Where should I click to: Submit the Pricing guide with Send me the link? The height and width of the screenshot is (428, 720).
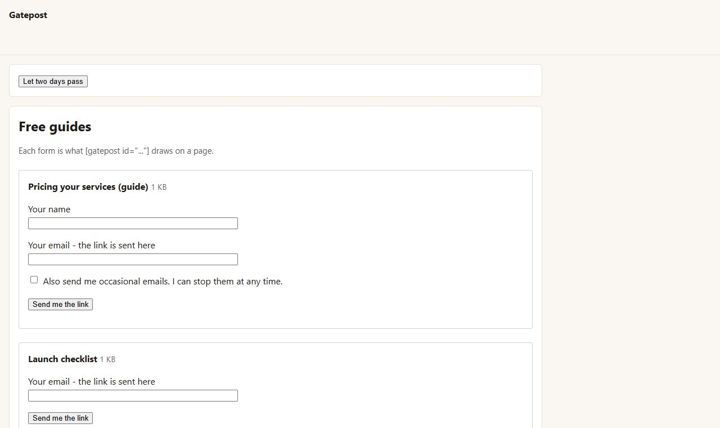60,304
